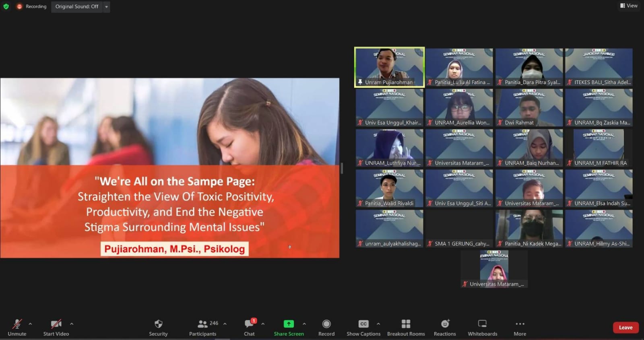This screenshot has width=644, height=340.
Task: Click the Record circle icon
Action: pos(326,324)
